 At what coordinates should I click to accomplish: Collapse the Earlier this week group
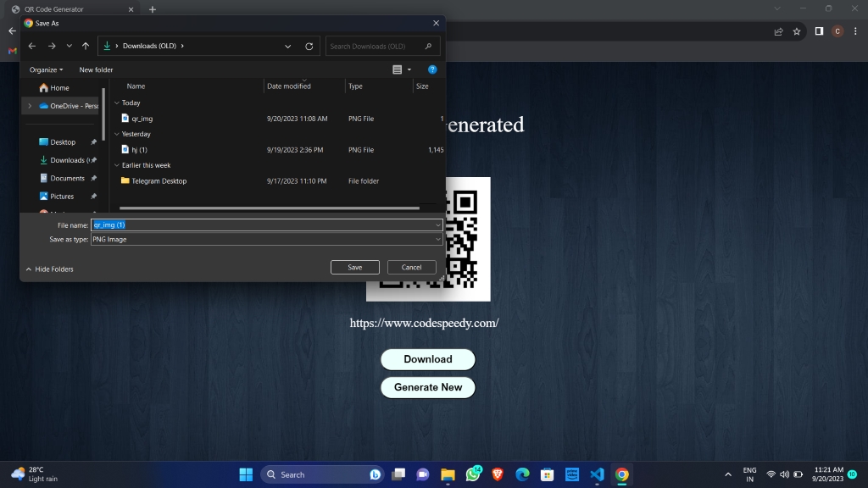(117, 165)
